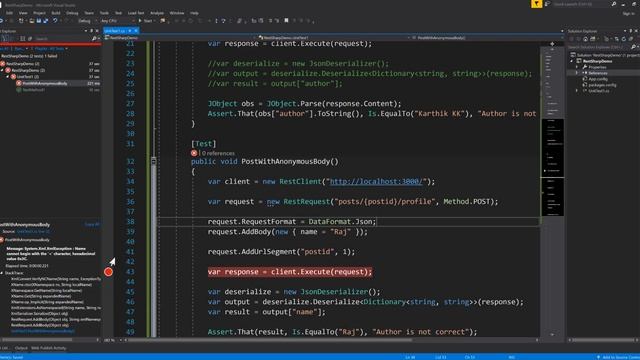This screenshot has height=360, width=640.
Task: Click the request.RequestFormat line 38
Action: coord(291,222)
